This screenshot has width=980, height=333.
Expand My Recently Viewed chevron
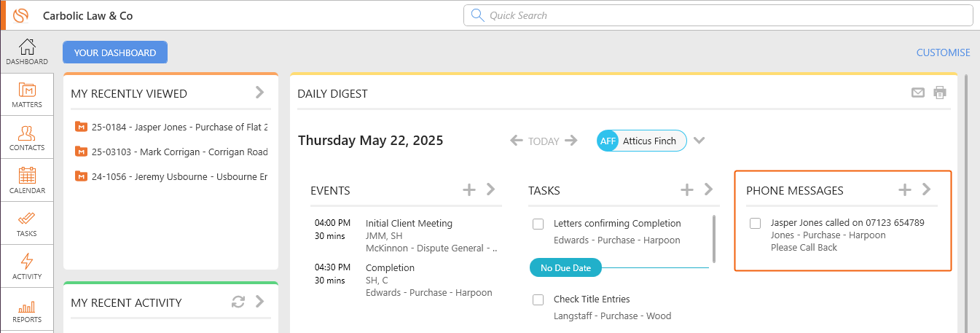click(259, 92)
